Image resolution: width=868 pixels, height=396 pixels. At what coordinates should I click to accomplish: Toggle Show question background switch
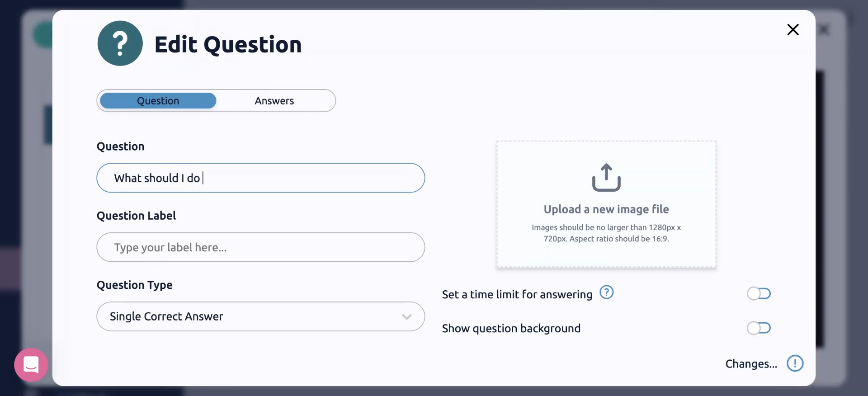pyautogui.click(x=759, y=328)
